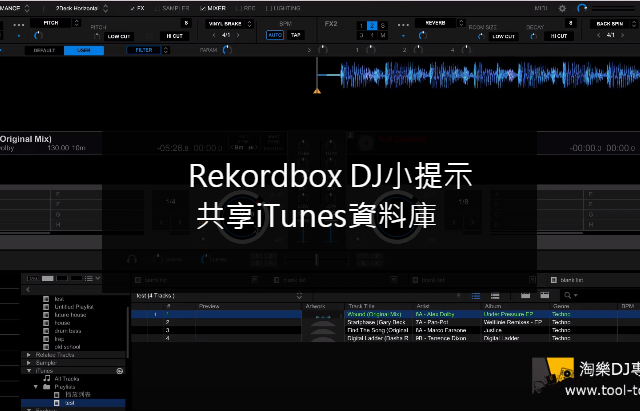The height and width of the screenshot is (411, 640).
Task: Increase FX1 beat with right arrow near 4/1
Action: (x=238, y=36)
